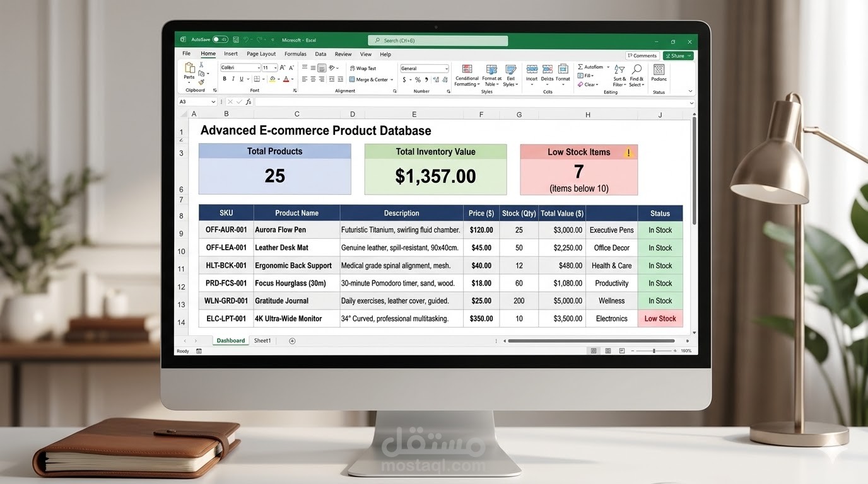Apply Comma Style number format
This screenshot has width=868, height=484.
tap(426, 79)
